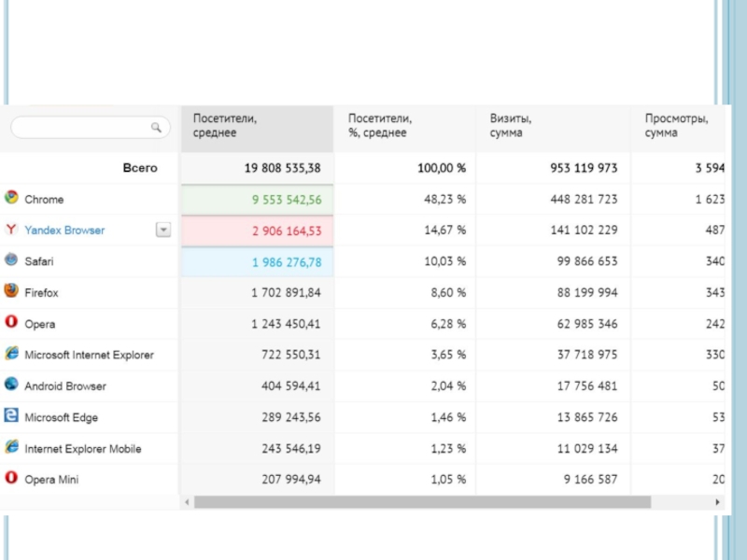Click the Microsoft Internet Explorer icon

11,354
